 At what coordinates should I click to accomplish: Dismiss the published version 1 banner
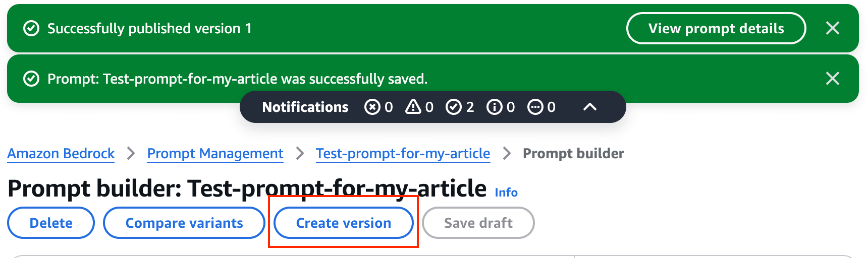click(x=833, y=28)
